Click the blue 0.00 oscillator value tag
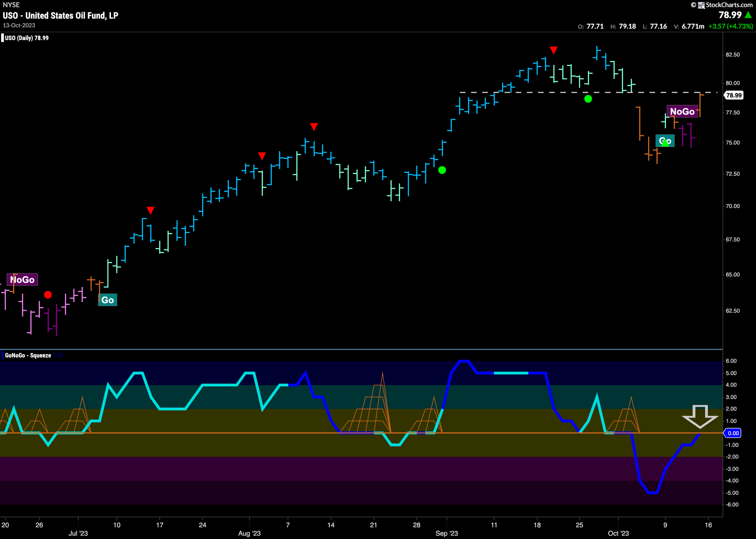This screenshot has height=539, width=756. pos(733,433)
